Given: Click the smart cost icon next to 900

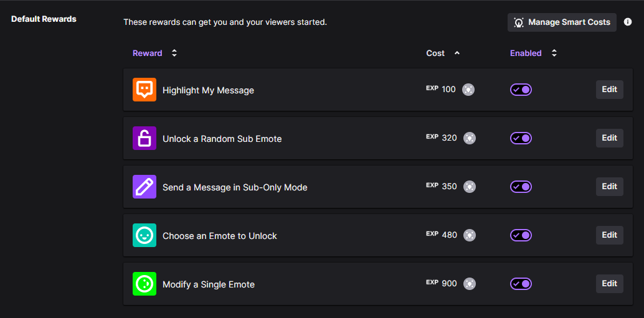Looking at the screenshot, I should [470, 284].
